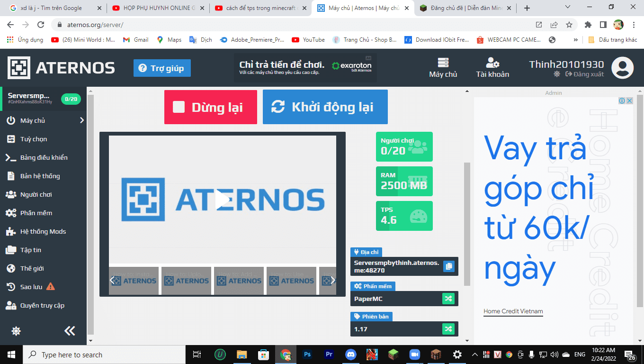The height and width of the screenshot is (364, 644).
Task: Switch to Đăng chủ đề forum tab
Action: (466, 8)
